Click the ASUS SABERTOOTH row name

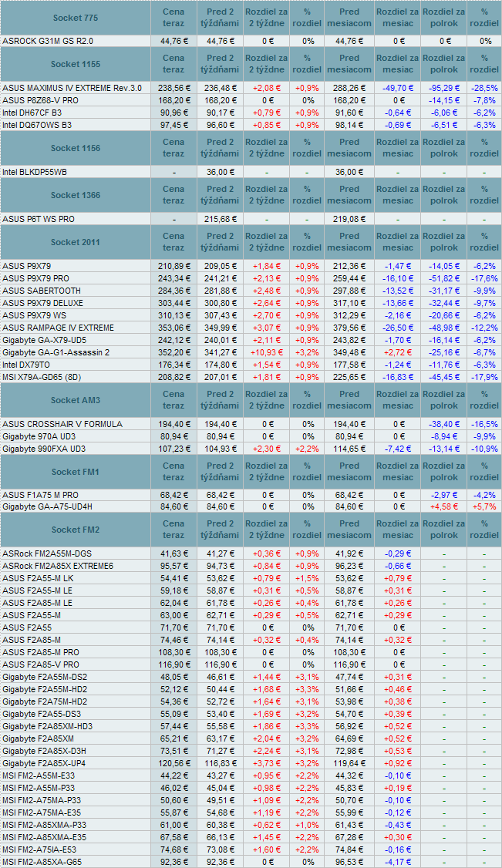pos(42,291)
